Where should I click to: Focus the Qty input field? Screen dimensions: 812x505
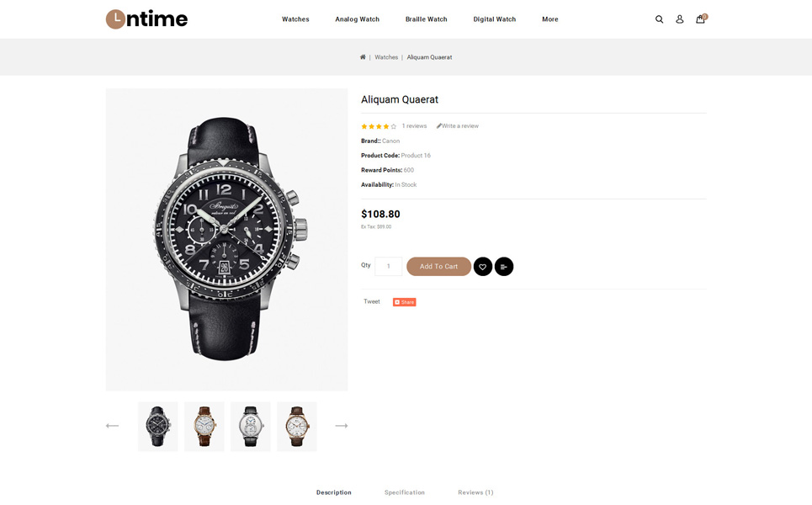pos(389,266)
